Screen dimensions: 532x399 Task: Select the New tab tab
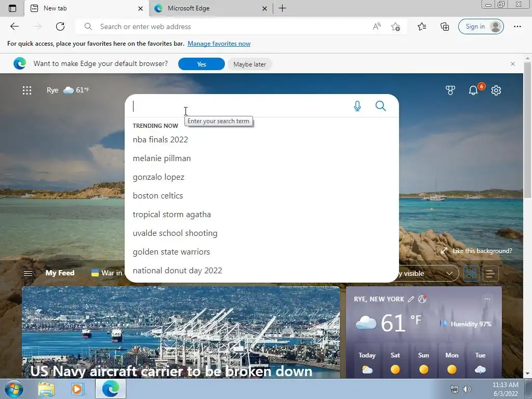pos(86,8)
